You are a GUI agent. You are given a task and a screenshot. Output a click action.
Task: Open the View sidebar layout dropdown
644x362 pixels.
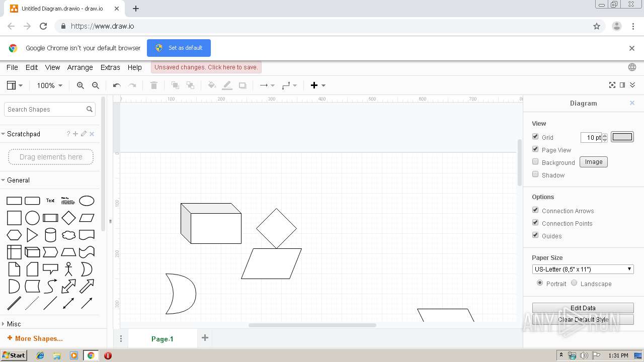(x=15, y=85)
